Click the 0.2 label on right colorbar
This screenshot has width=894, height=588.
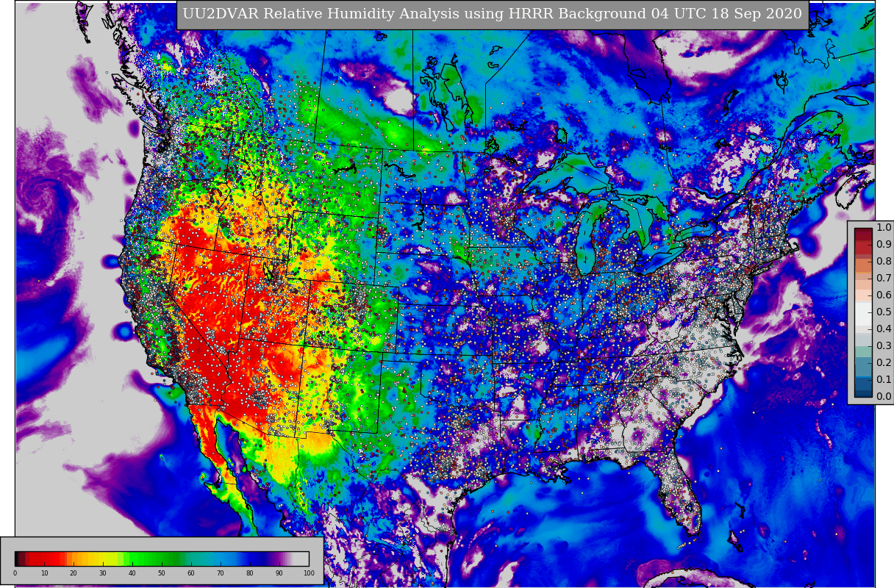(x=884, y=363)
